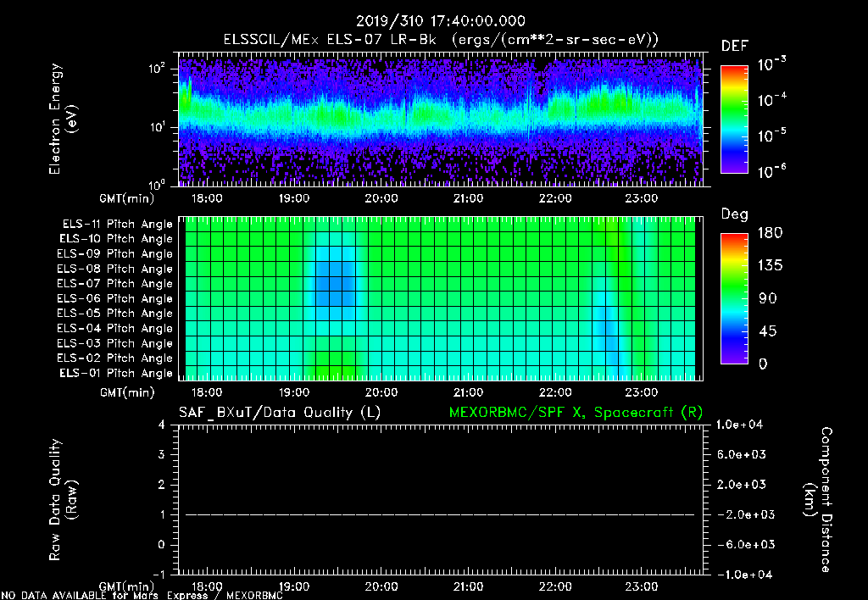This screenshot has width=868, height=600.
Task: Click the DEF legend label
Action: pos(734,47)
